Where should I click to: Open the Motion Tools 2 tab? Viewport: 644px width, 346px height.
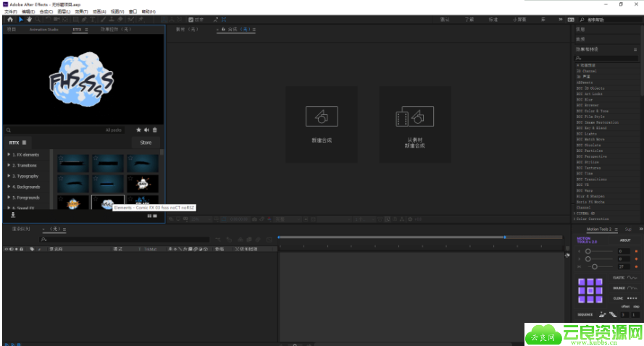tap(598, 229)
